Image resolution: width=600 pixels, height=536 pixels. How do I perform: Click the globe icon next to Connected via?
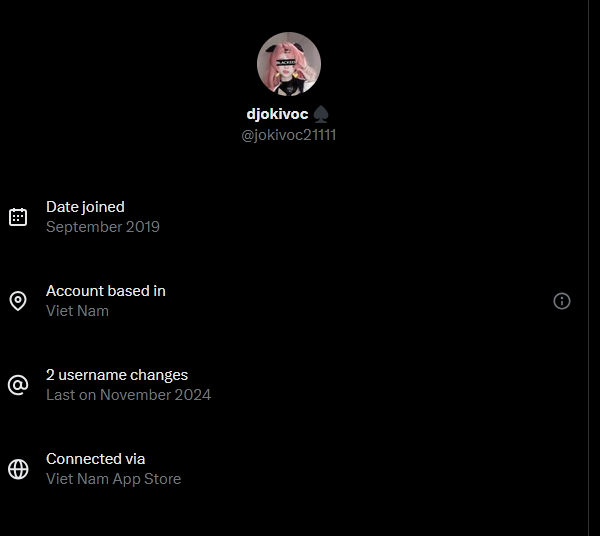pos(18,469)
